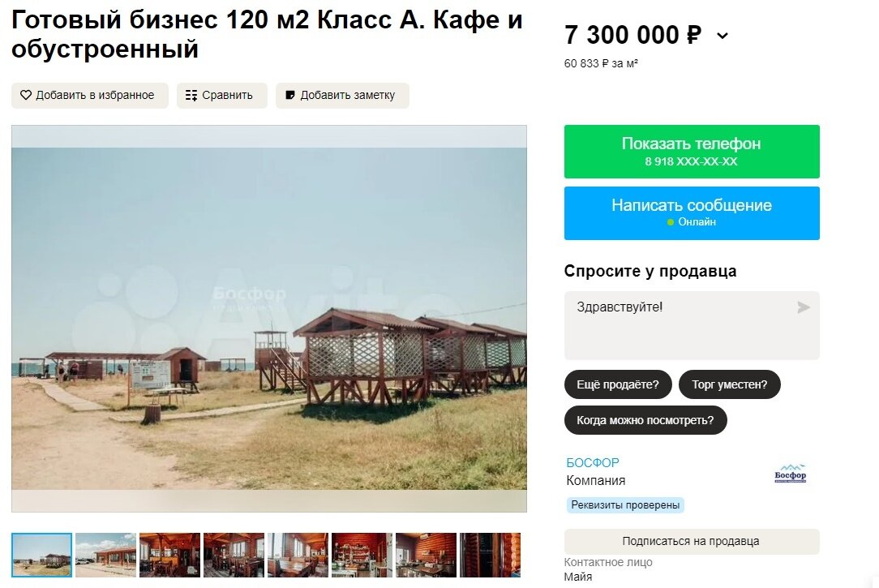879x588 pixels.
Task: Click the Реквизиты проверены badge
Action: point(625,505)
